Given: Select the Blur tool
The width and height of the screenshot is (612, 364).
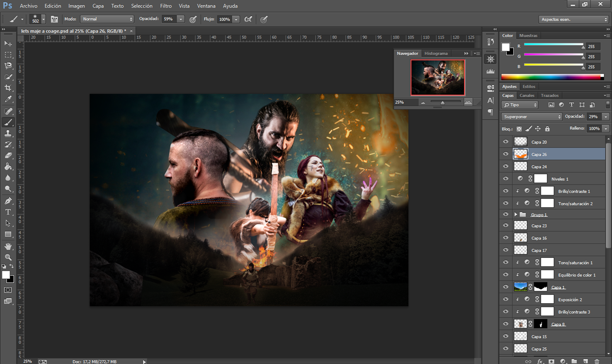Looking at the screenshot, I should [8, 178].
